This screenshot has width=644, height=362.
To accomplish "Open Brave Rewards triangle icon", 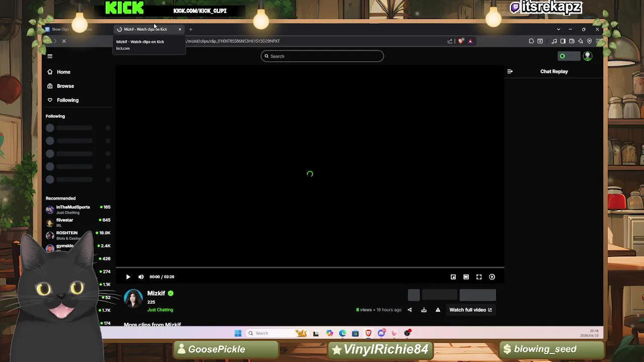I will [x=470, y=41].
